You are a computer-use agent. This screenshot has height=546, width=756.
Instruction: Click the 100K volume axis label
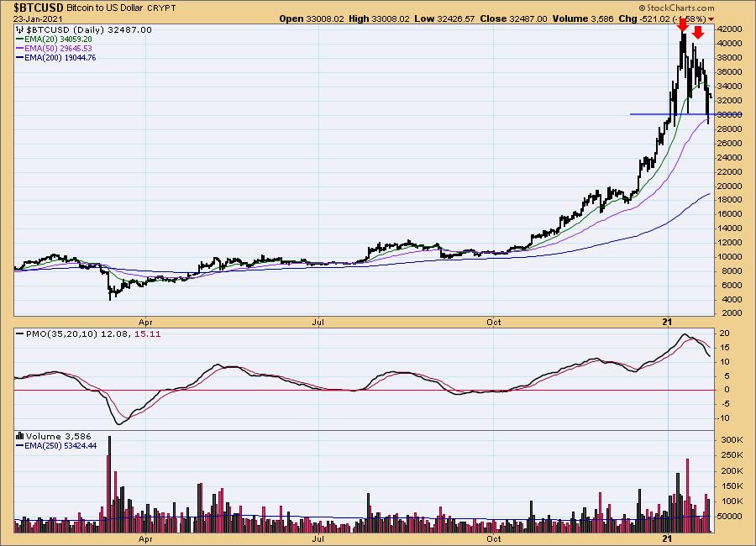click(x=732, y=501)
